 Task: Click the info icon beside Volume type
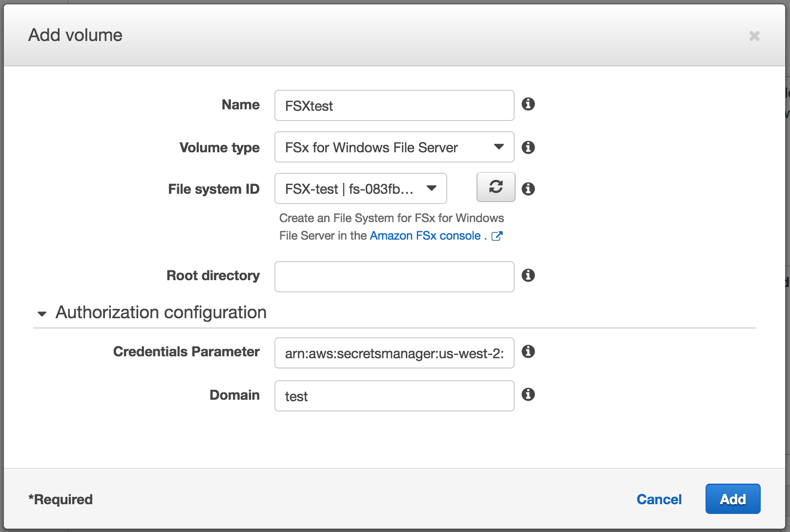point(528,147)
